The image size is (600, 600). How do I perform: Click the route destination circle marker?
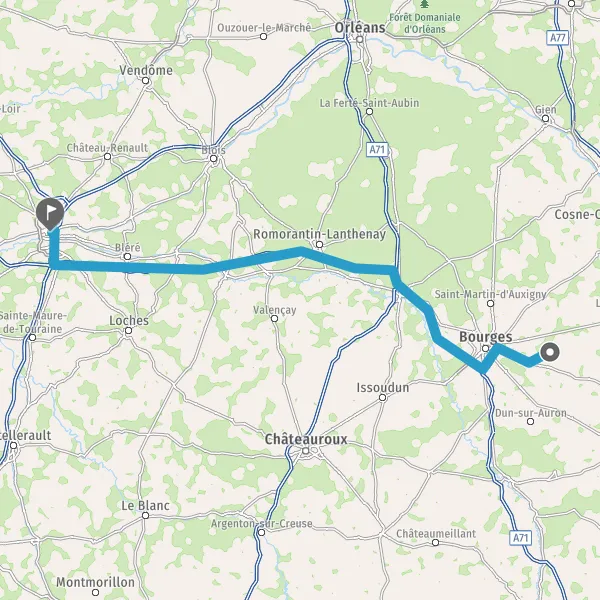point(550,352)
